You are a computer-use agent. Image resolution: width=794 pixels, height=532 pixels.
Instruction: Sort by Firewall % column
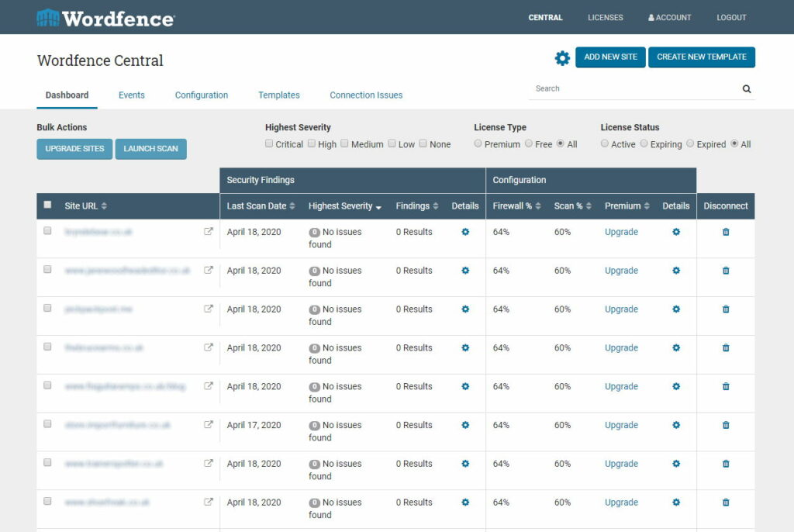click(517, 206)
